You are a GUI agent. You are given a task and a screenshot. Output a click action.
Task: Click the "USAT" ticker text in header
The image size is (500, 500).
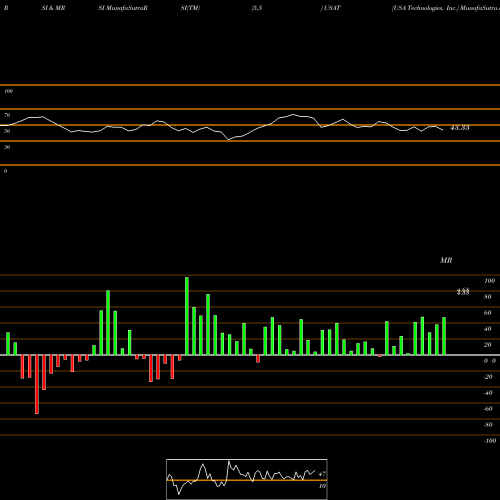pyautogui.click(x=332, y=8)
